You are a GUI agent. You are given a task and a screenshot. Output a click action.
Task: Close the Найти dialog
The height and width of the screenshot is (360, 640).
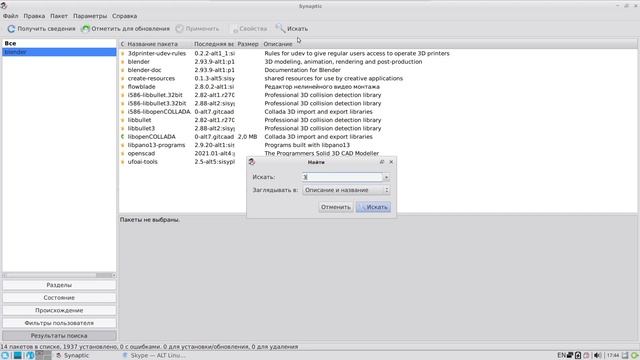391,162
